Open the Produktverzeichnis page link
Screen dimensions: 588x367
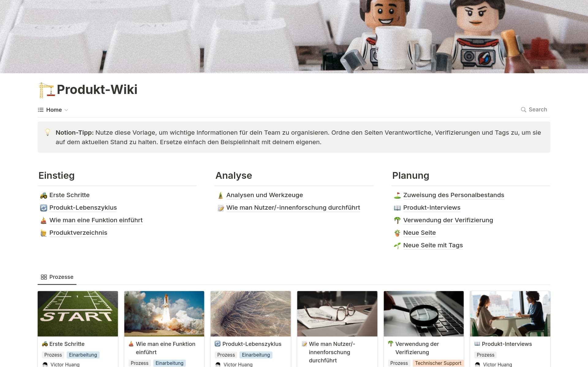tap(78, 233)
